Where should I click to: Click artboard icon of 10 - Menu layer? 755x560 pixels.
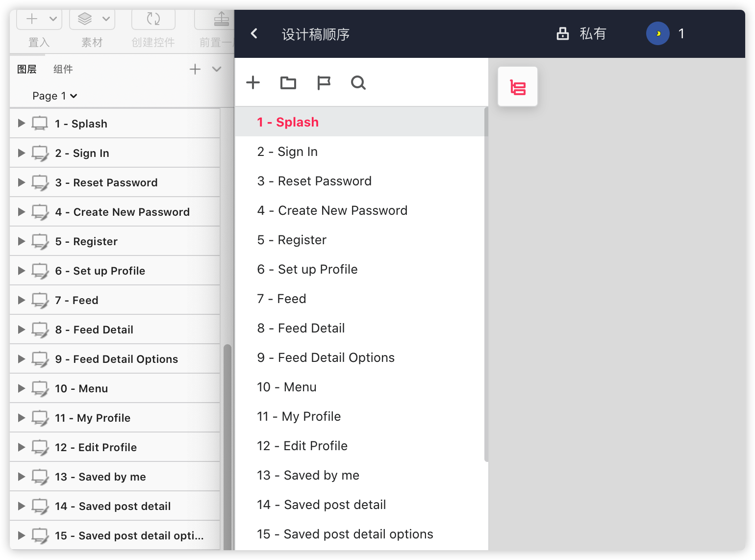(40, 388)
